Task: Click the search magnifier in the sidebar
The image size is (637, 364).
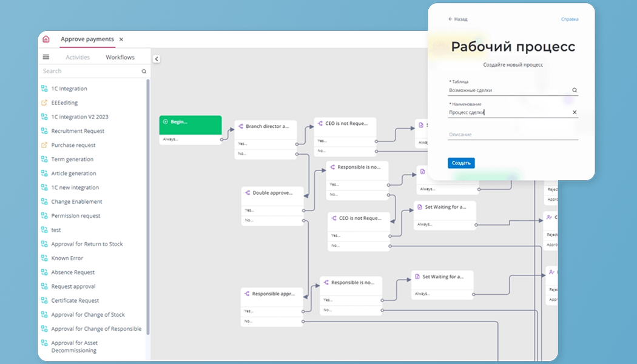Action: 144,71
